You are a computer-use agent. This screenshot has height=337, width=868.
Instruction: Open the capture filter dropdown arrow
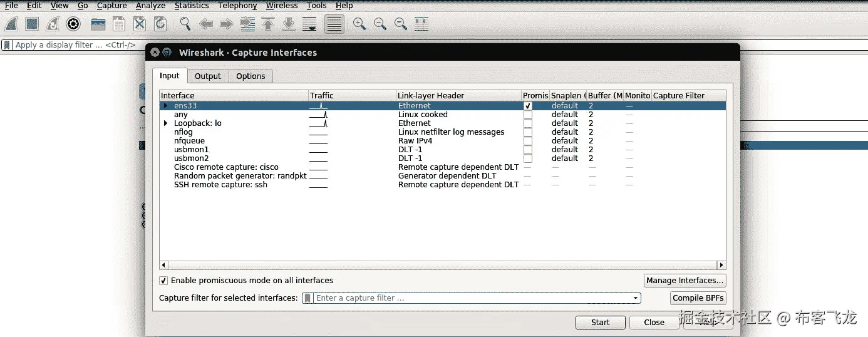636,298
